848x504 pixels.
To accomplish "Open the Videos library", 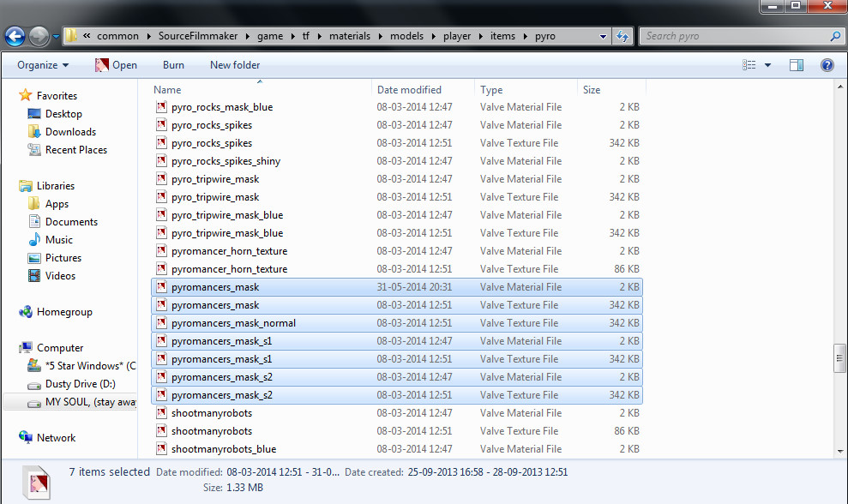I will coord(60,276).
